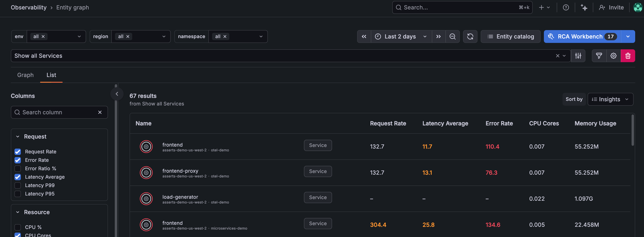Click the zoom out time range icon
The width and height of the screenshot is (644, 237).
tap(452, 36)
